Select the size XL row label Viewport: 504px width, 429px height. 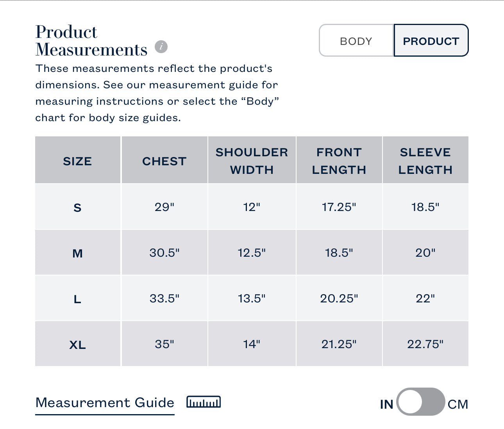click(x=77, y=345)
